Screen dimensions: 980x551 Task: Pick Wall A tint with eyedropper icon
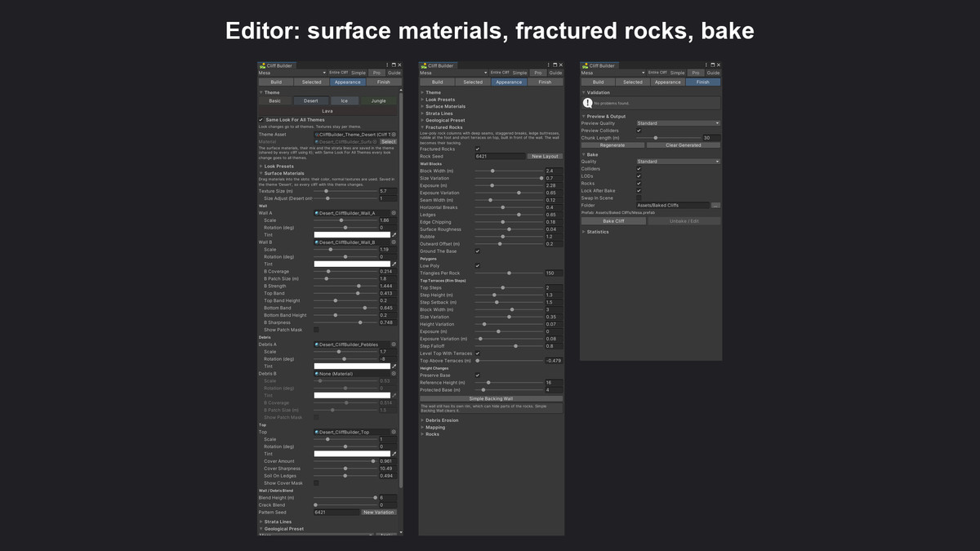coord(394,235)
